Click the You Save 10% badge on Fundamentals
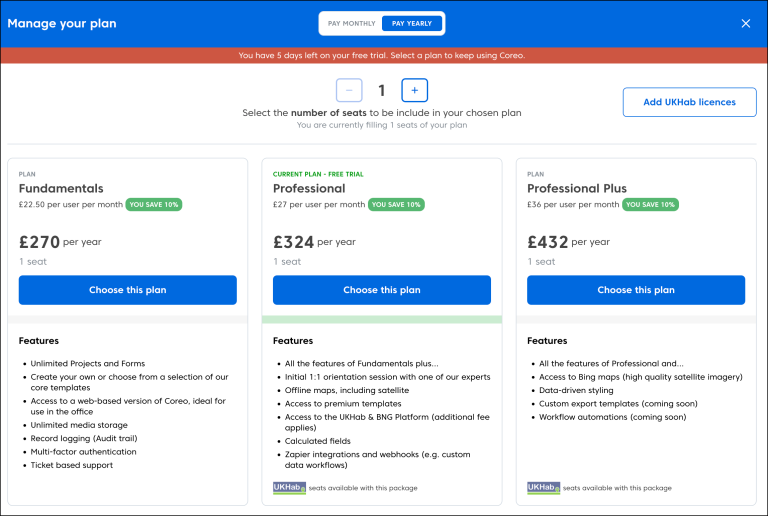The image size is (768, 516). 154,205
